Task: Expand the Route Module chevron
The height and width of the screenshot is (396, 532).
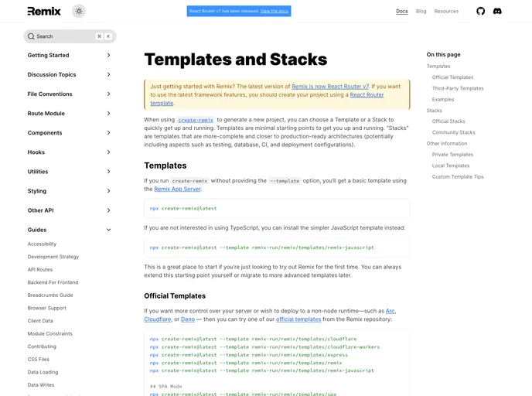Action: click(x=108, y=113)
